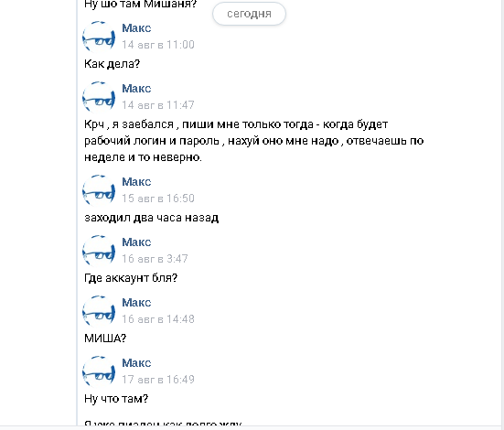This screenshot has width=504, height=430.
Task: Select the message 'заходил два часа назад'
Action: (x=152, y=218)
